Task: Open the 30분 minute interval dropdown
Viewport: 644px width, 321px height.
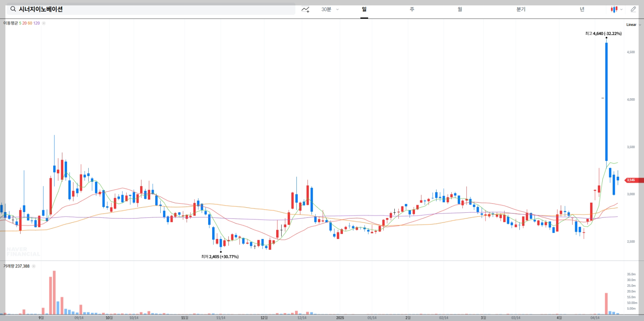Action: [x=330, y=9]
